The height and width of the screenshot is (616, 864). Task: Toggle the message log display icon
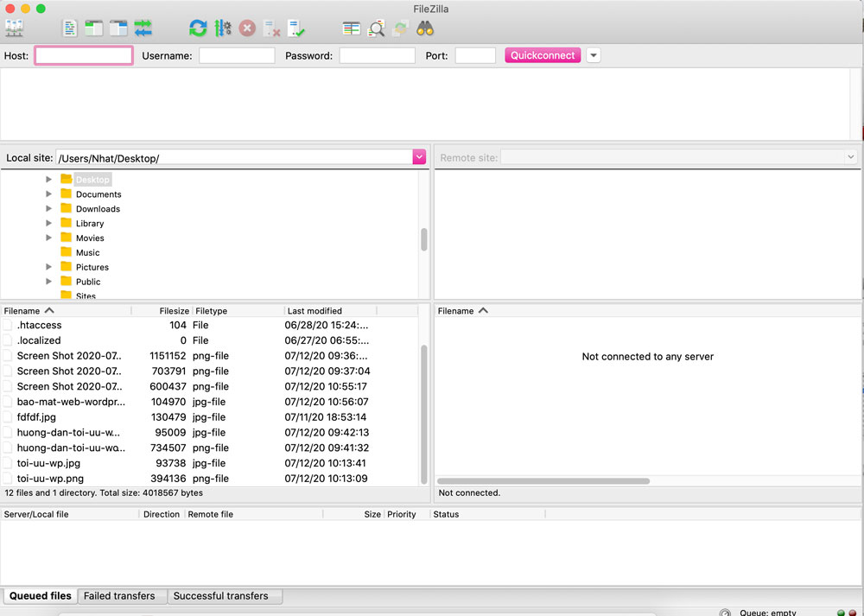point(69,29)
